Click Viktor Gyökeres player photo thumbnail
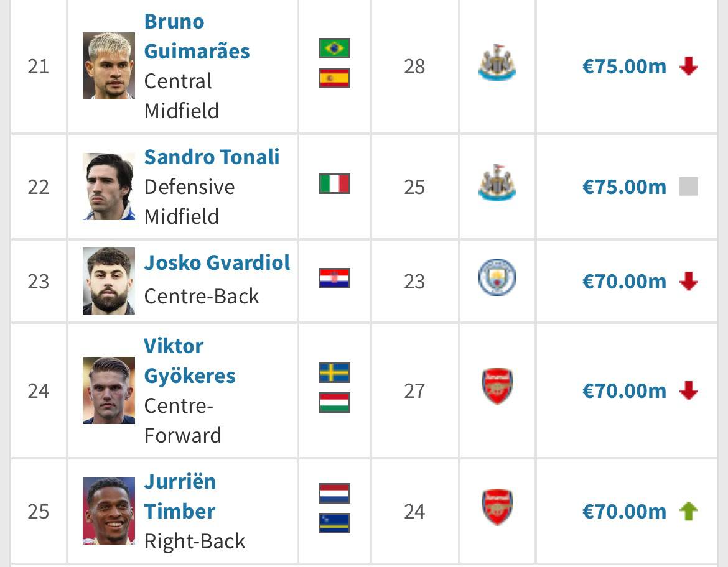The height and width of the screenshot is (567, 728). click(109, 390)
